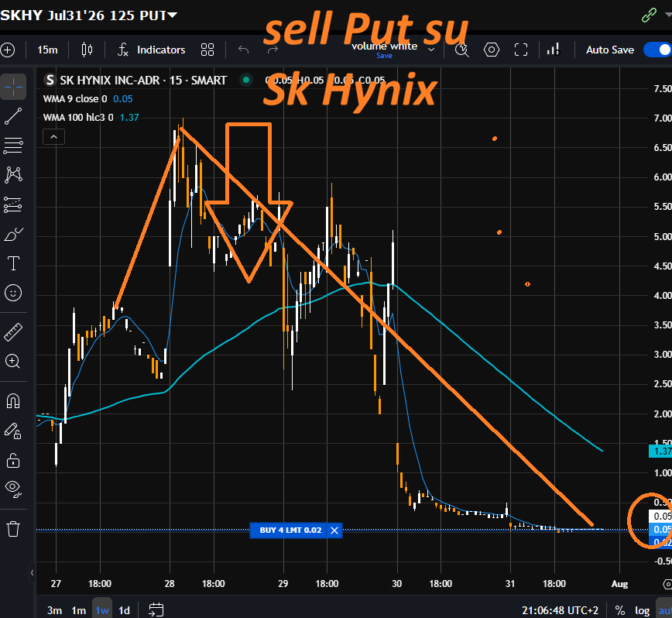Set the date range to 1w
This screenshot has height=618, width=672.
102,609
